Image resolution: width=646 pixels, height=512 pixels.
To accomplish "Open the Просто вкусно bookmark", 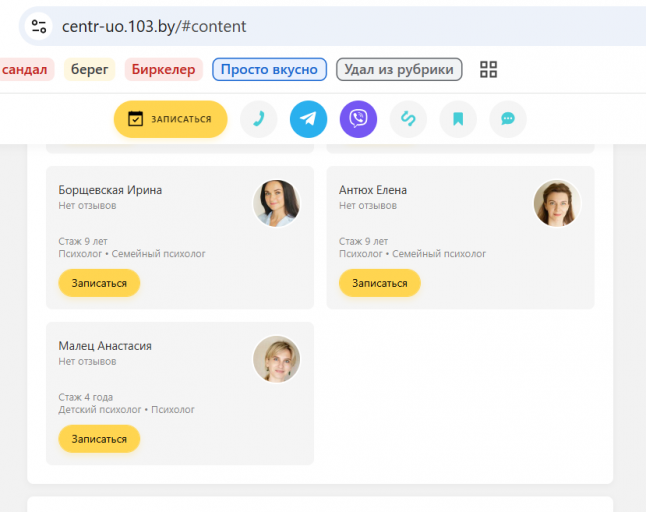I will [x=269, y=69].
